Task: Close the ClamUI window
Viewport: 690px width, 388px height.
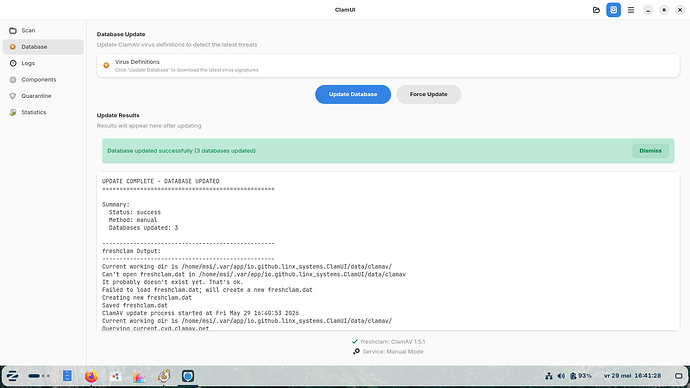Action: [680, 10]
